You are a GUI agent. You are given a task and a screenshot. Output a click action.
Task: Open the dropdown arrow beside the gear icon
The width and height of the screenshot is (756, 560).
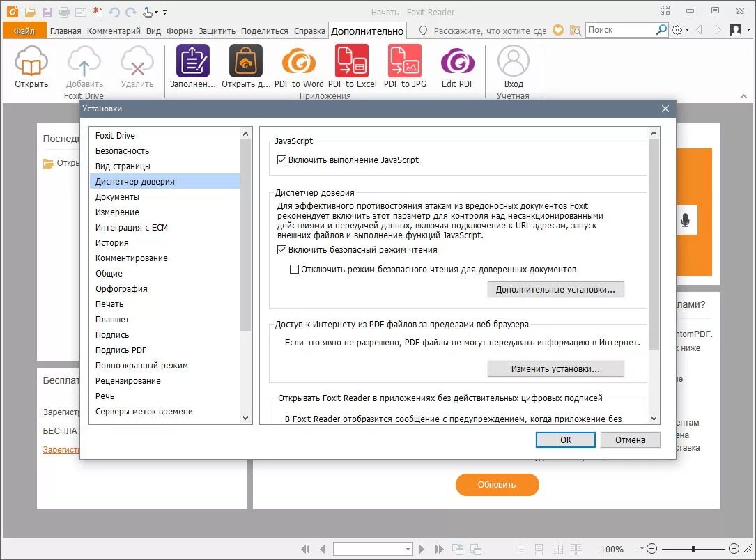pos(687,30)
